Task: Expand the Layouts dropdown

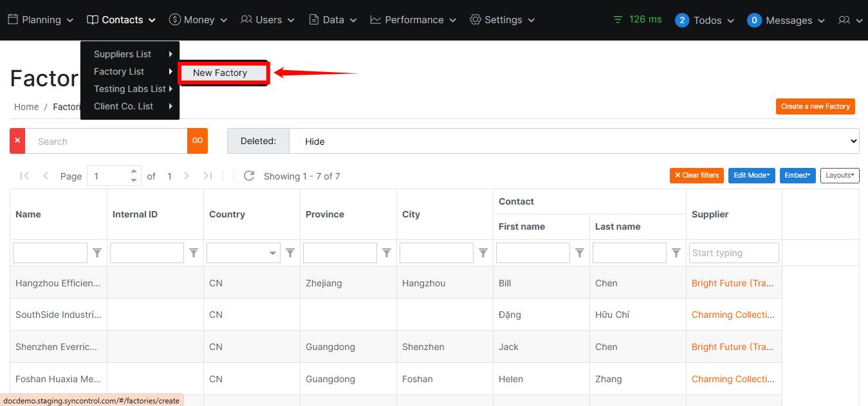Action: [839, 176]
